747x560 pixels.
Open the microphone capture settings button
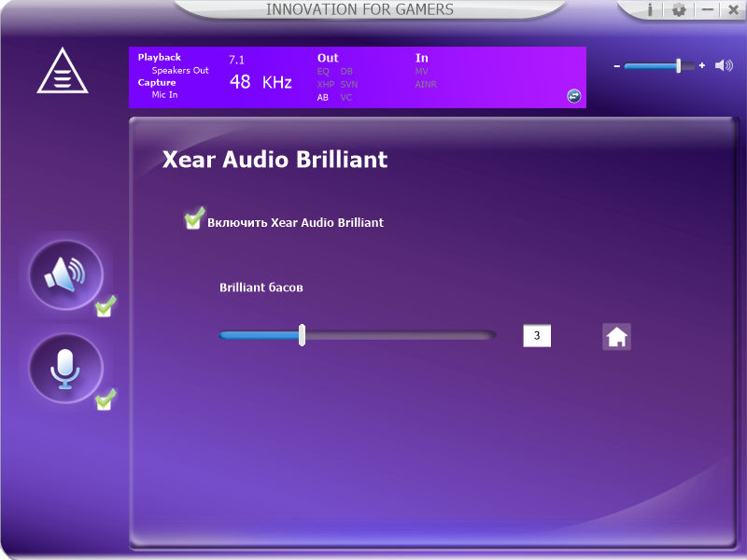[65, 368]
